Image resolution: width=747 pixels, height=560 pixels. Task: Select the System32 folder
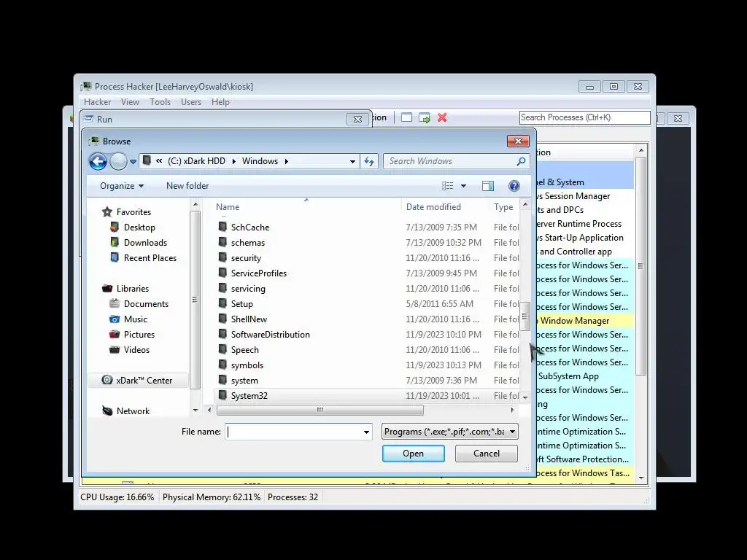coord(249,396)
